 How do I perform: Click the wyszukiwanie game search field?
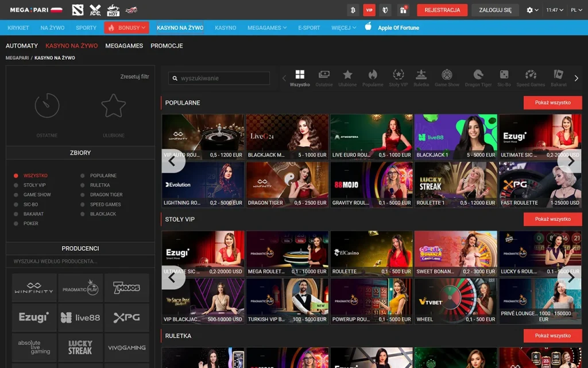(219, 78)
